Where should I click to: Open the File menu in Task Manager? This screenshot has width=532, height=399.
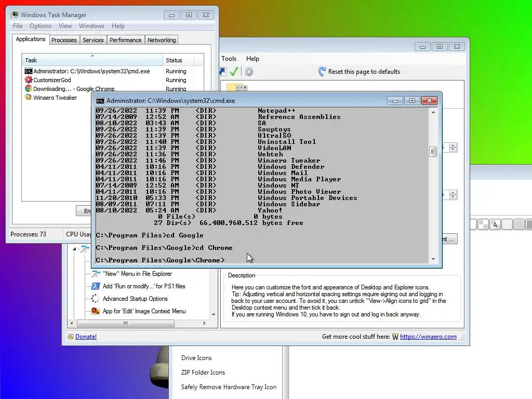pos(18,26)
